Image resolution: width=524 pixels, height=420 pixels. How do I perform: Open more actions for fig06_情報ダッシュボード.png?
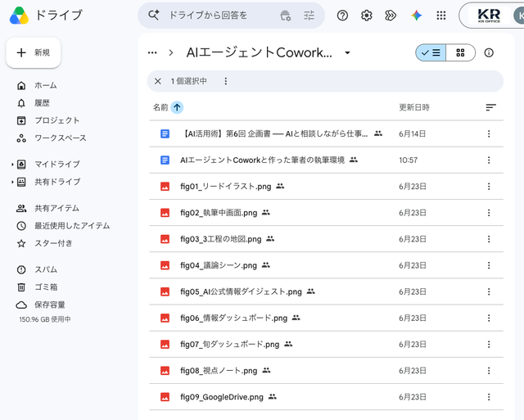pyautogui.click(x=489, y=318)
